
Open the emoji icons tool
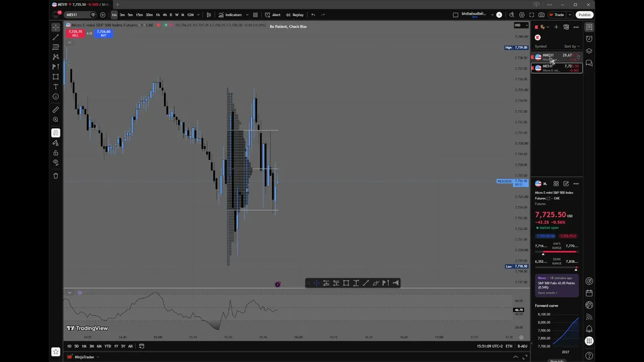[x=56, y=97]
